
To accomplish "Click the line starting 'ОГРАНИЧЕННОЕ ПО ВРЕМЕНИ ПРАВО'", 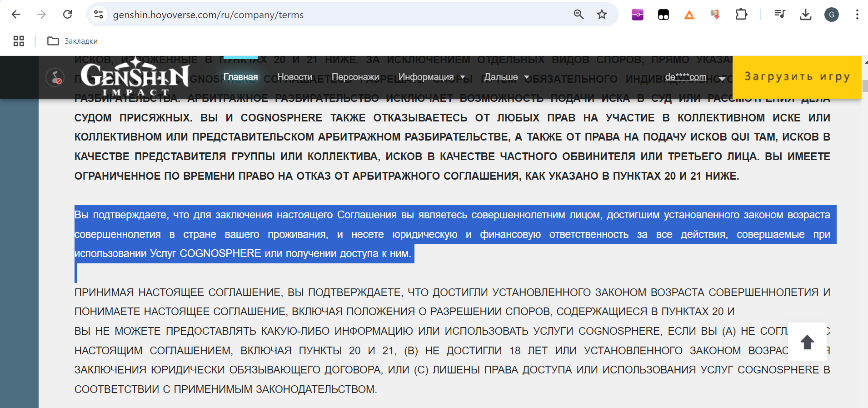I will coord(407,176).
